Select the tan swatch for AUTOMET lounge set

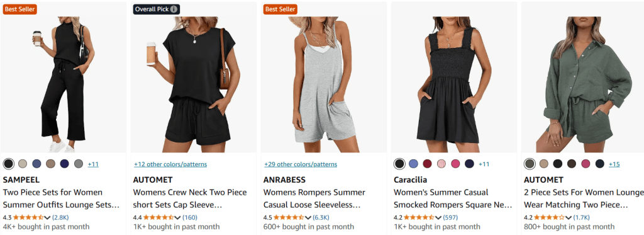544,164
